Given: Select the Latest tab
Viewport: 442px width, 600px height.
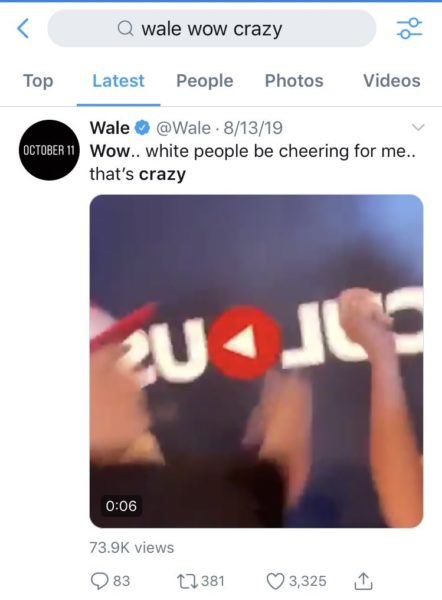Looking at the screenshot, I should coord(119,81).
